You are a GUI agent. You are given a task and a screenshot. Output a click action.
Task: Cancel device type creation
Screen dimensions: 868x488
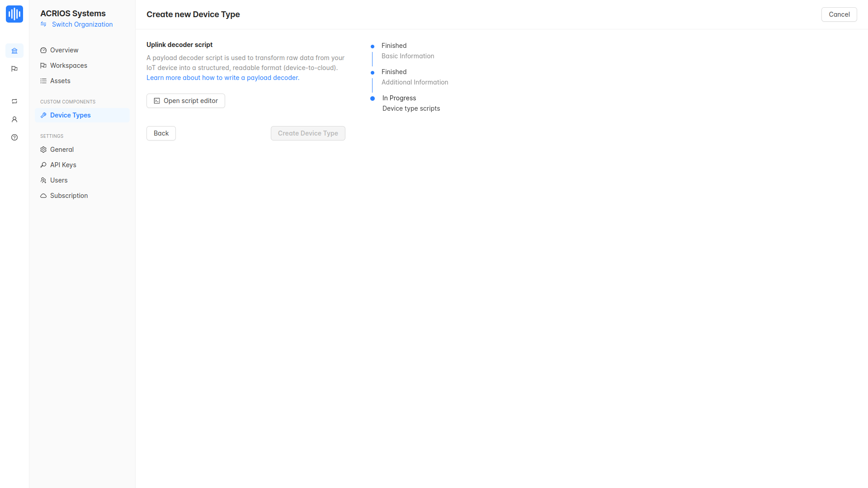coord(839,14)
